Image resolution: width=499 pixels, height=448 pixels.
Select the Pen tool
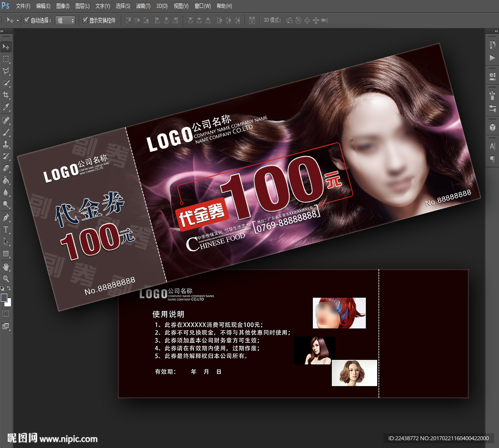click(x=6, y=217)
